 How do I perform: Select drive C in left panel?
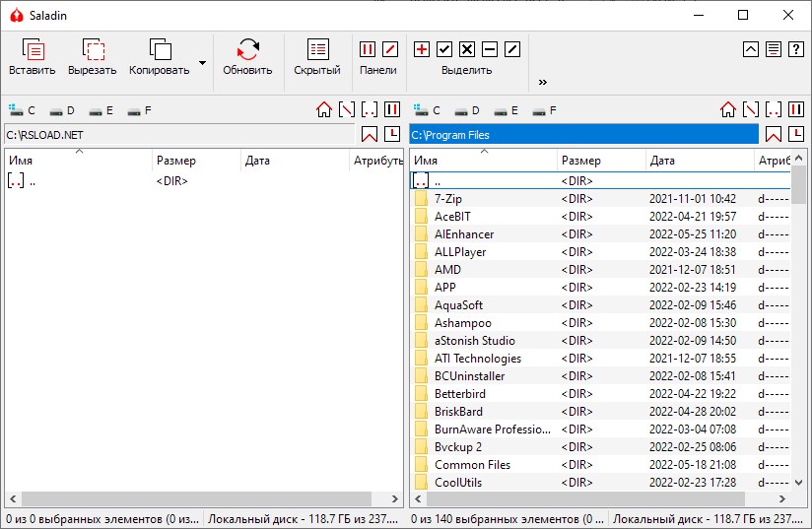point(22,110)
